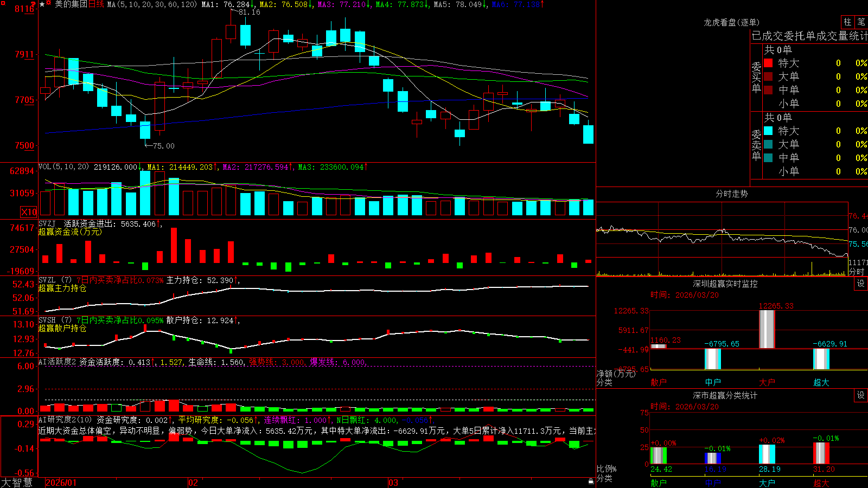Click the 12265.33 大户 bar in 实时监控
The width and height of the screenshot is (868, 488).
click(x=767, y=329)
